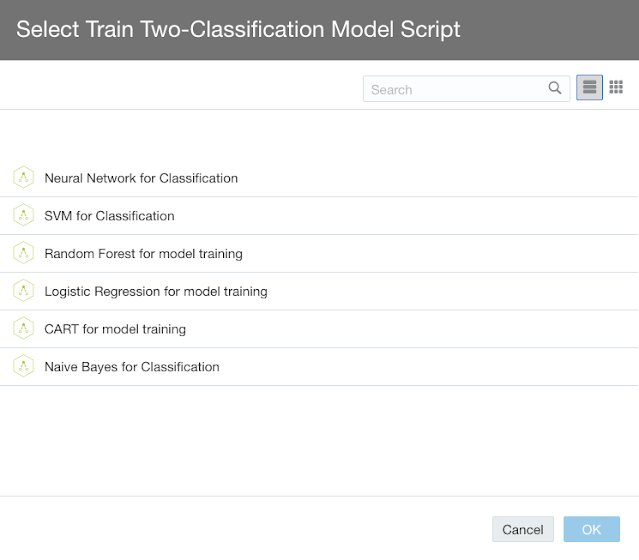Viewport: 639px width, 560px height.
Task: Focus the Search input field
Action: click(455, 89)
